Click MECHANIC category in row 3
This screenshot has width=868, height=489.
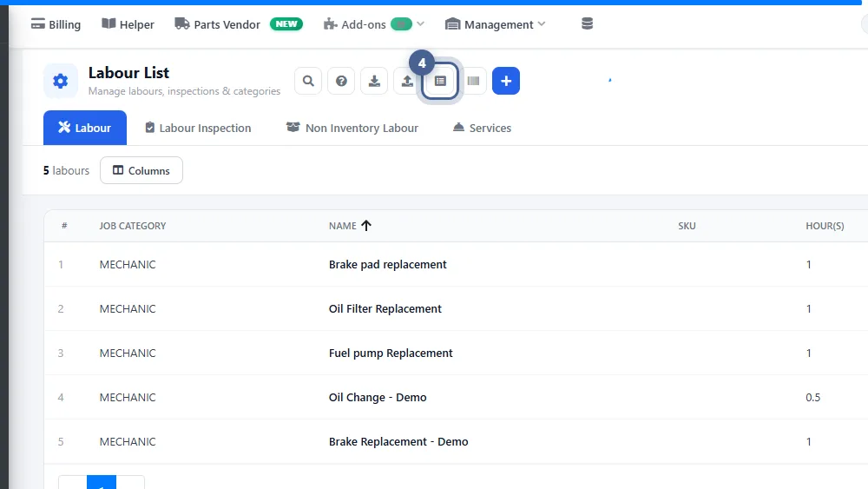[x=128, y=354]
